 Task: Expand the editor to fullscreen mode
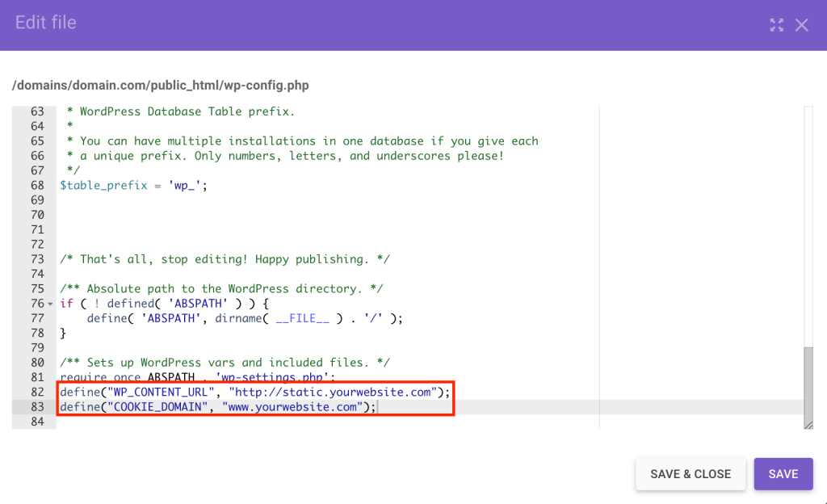click(x=776, y=25)
